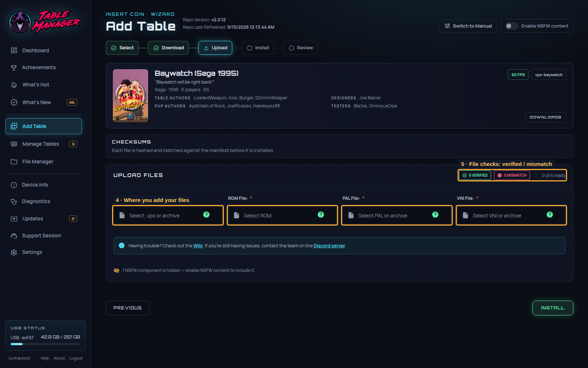Click the 0 MISMATCH badge
This screenshot has height=368, width=588.
(x=512, y=176)
